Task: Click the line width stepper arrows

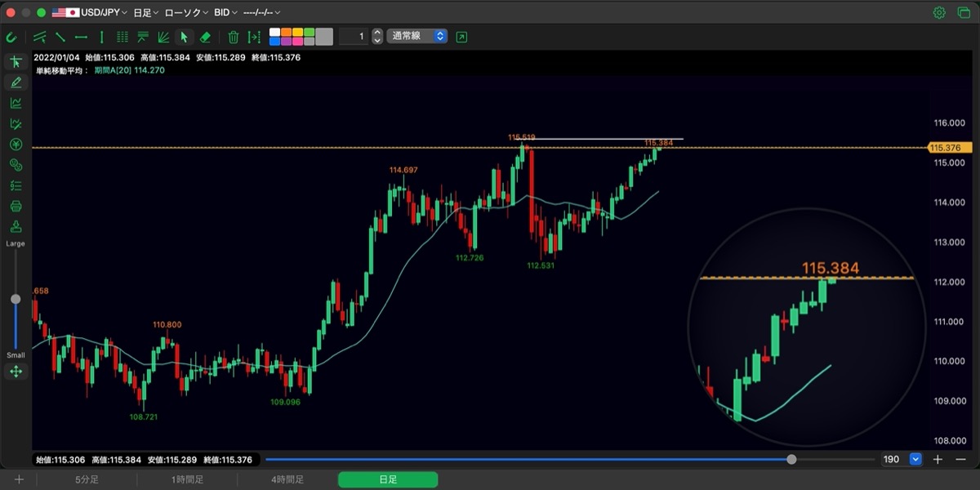Action: click(376, 37)
